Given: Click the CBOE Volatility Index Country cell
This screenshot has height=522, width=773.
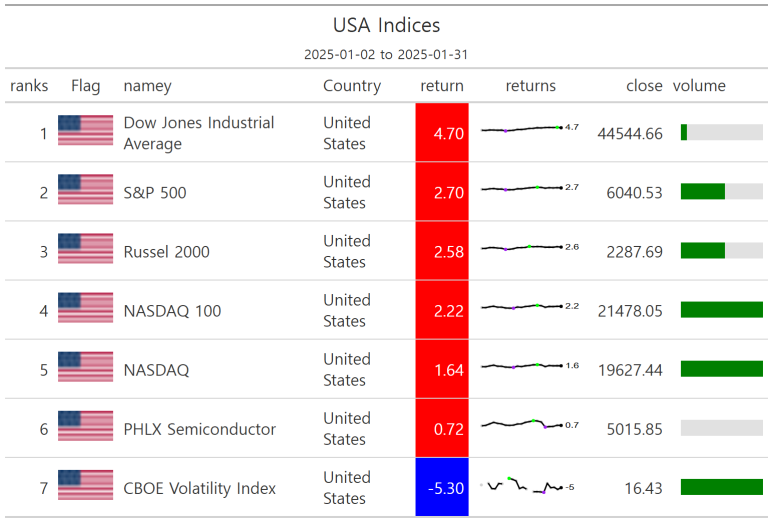Looking at the screenshot, I should point(347,487).
